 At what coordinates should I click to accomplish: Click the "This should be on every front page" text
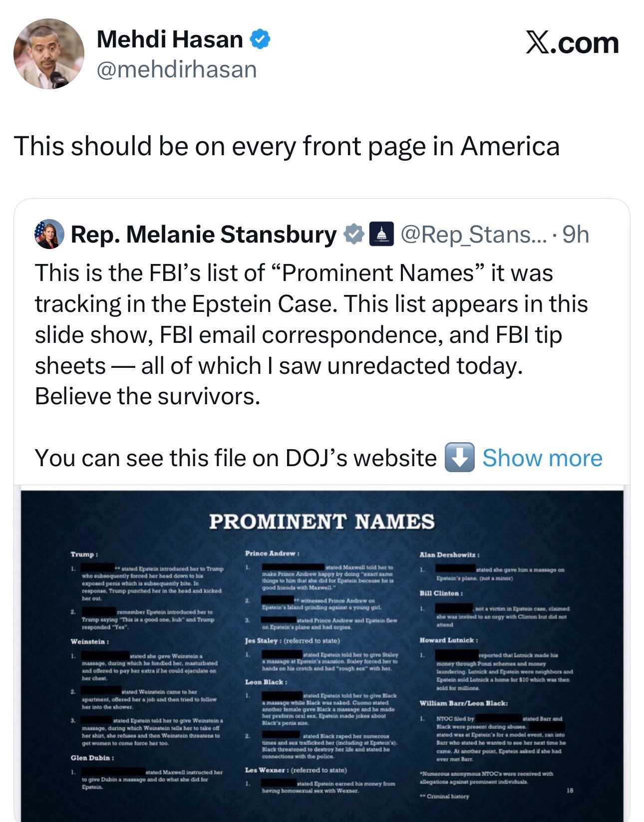click(x=287, y=146)
